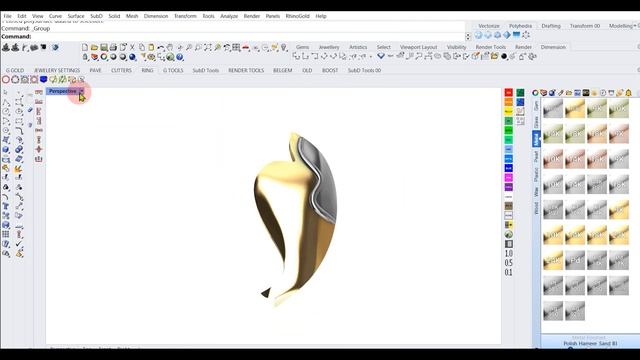
Task: Click the globe icon below layer swatches
Action: [x=509, y=234]
